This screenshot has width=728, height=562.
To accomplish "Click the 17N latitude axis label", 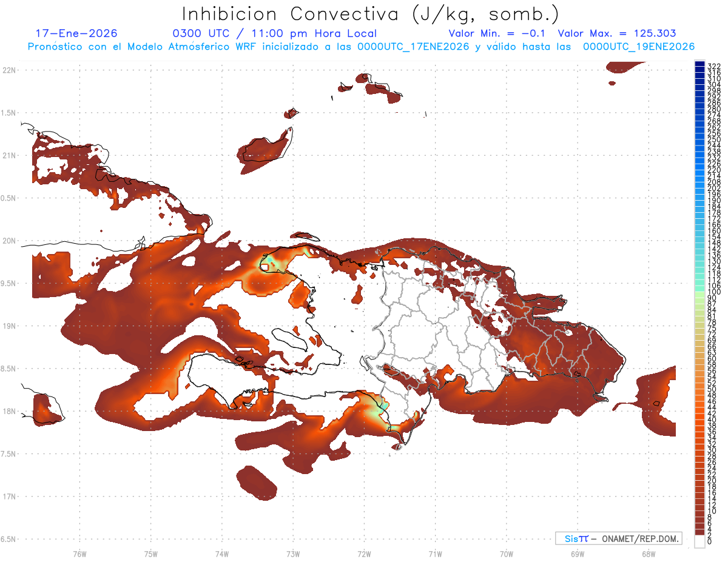I will [9, 497].
